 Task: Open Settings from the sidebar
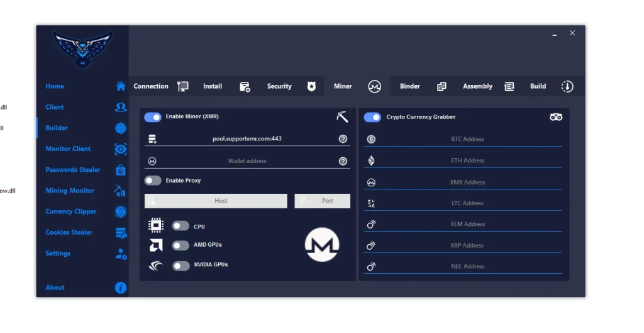click(58, 253)
